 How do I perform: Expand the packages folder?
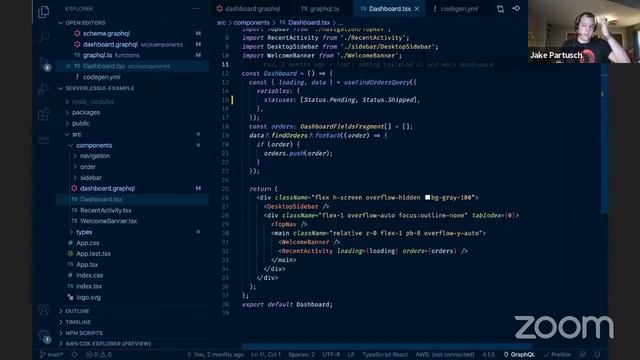[86, 112]
